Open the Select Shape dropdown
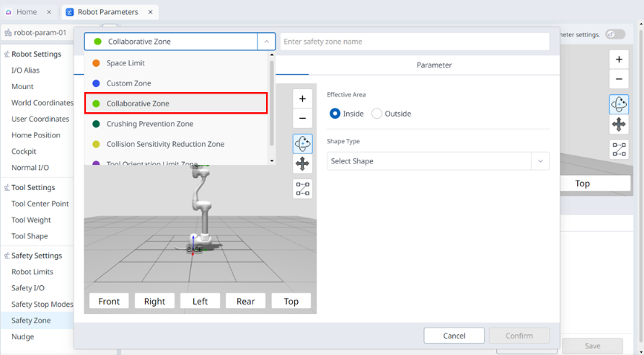The width and height of the screenshot is (644, 355). tap(438, 161)
